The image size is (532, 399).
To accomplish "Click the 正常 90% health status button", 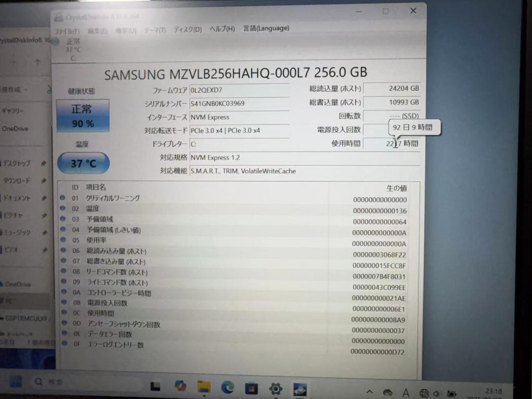I will [x=83, y=115].
